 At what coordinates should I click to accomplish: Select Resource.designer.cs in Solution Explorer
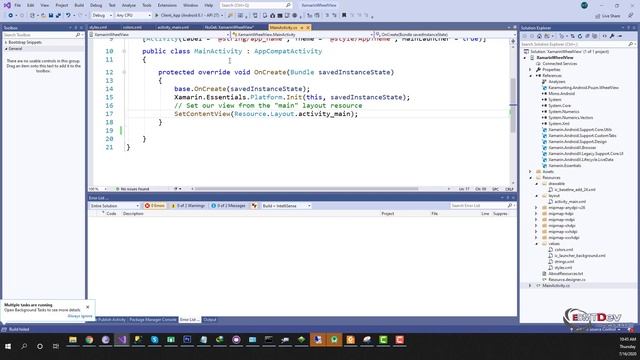pyautogui.click(x=567, y=280)
